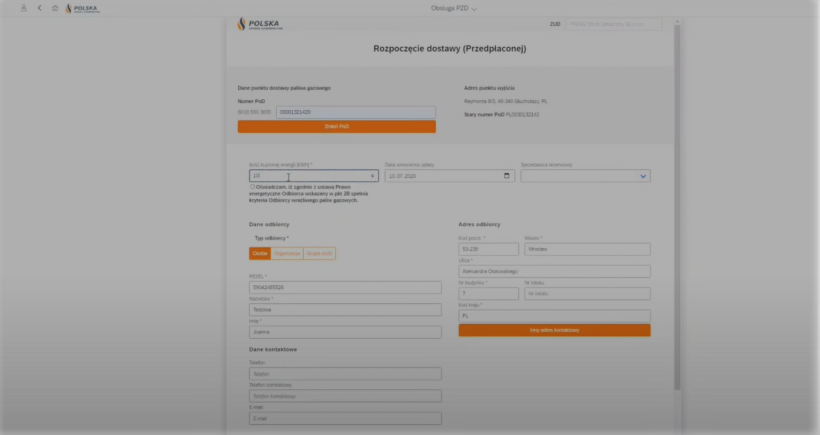Select the Organizacja recipient type
Image resolution: width=820 pixels, height=435 pixels.
(287, 254)
